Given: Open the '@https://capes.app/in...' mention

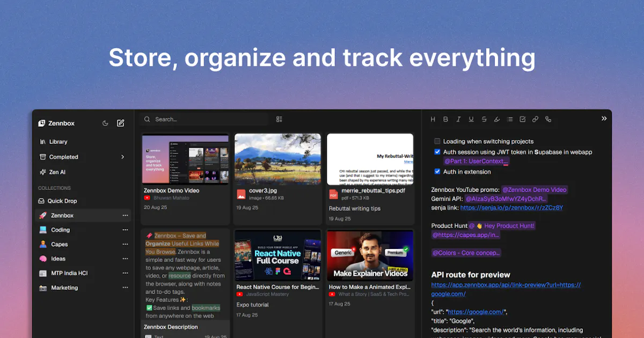Looking at the screenshot, I should (466, 234).
